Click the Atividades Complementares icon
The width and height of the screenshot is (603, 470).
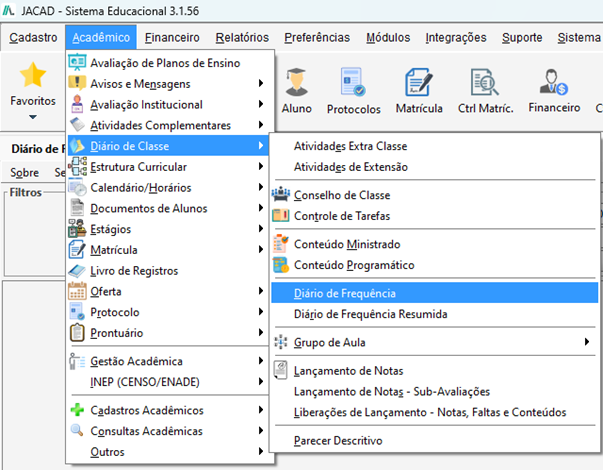(x=77, y=125)
